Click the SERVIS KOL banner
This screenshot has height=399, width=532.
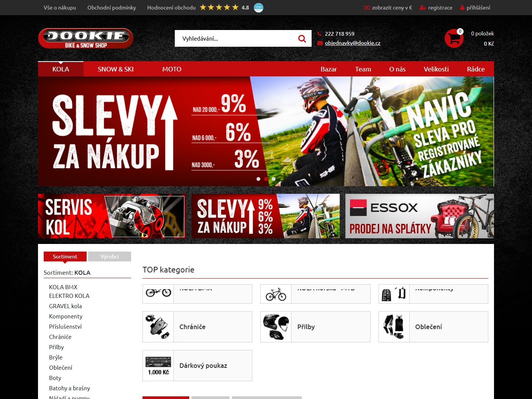[x=112, y=216]
